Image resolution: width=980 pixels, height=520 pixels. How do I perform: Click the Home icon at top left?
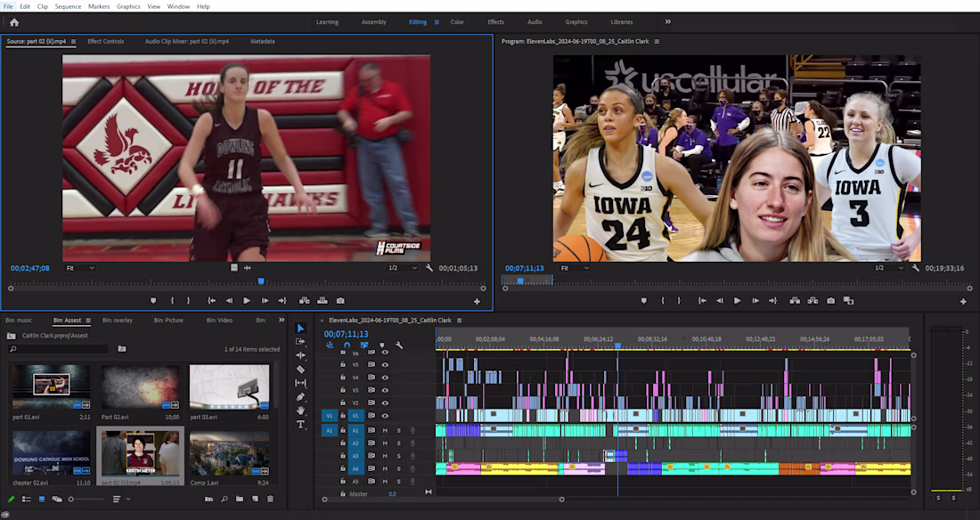pos(13,22)
